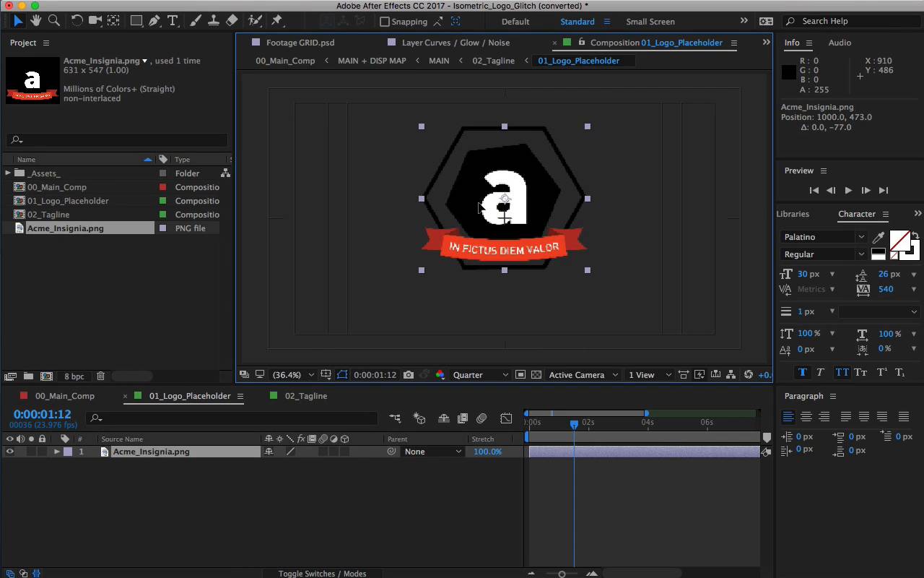Select the Clone Stamp tool
The image size is (924, 578).
(x=214, y=21)
